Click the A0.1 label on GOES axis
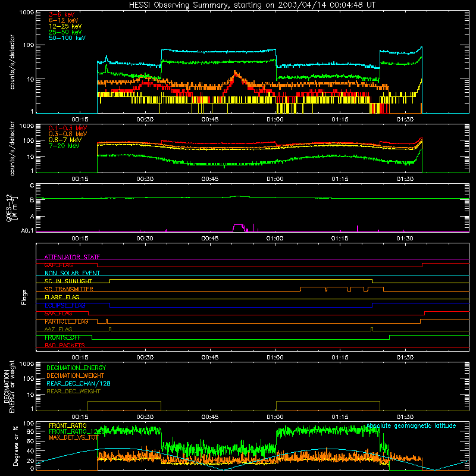Screen dimensions: 476x476 (27, 231)
